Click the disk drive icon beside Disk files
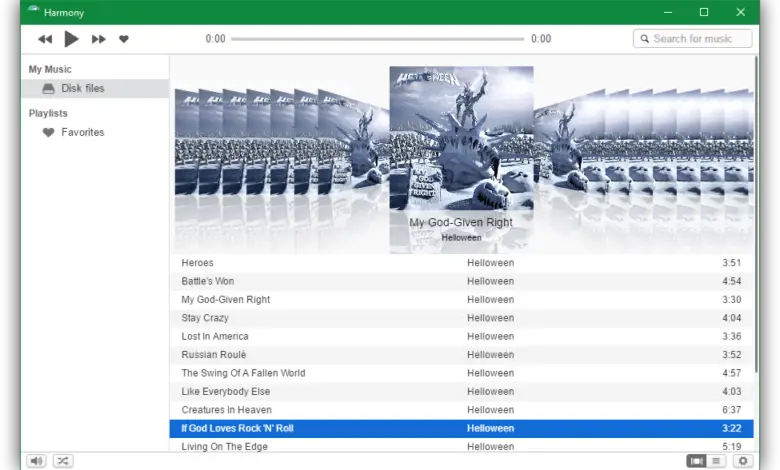The width and height of the screenshot is (780, 470). (48, 89)
